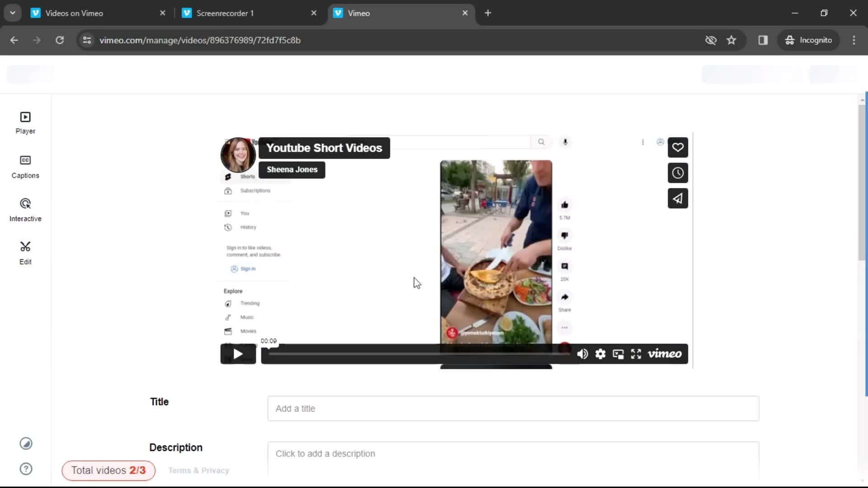Click the page vertical scrollbar

[x=863, y=183]
